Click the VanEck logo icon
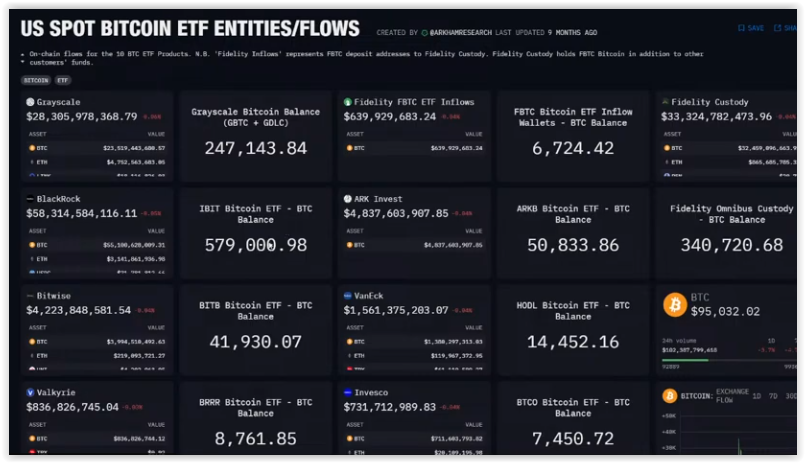 pos(348,296)
